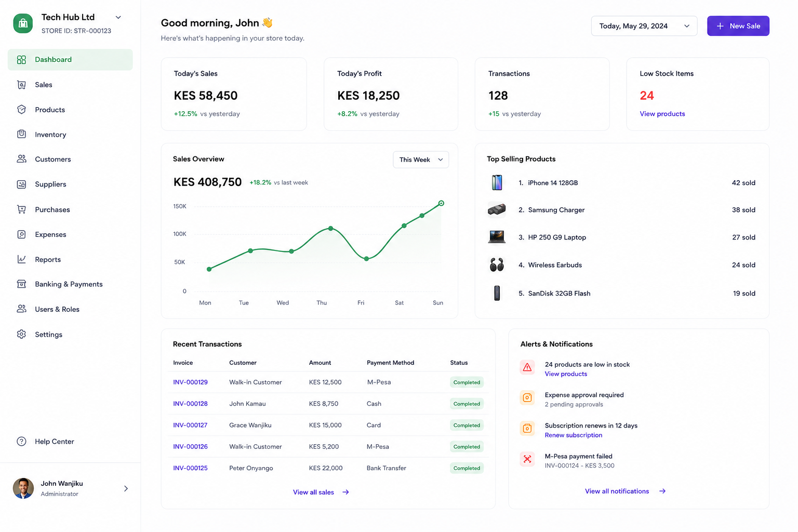Click John Wanjiku's profile avatar photo
Viewport: 798px width, 532px height.
[x=23, y=488]
